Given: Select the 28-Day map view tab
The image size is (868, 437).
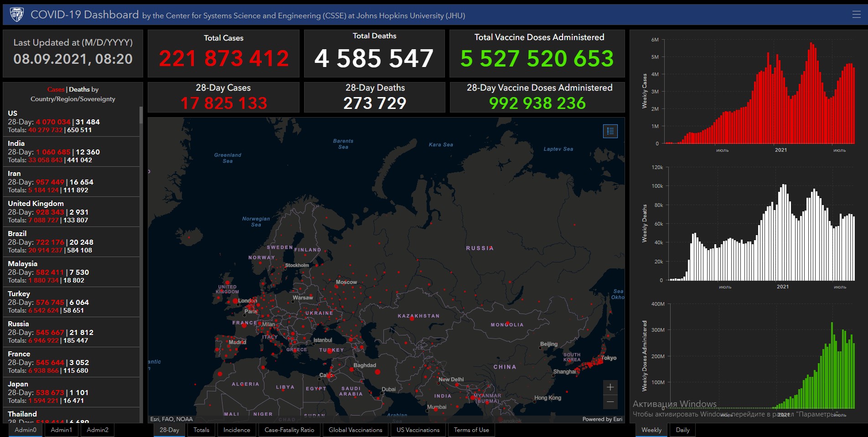Looking at the screenshot, I should pos(169,430).
